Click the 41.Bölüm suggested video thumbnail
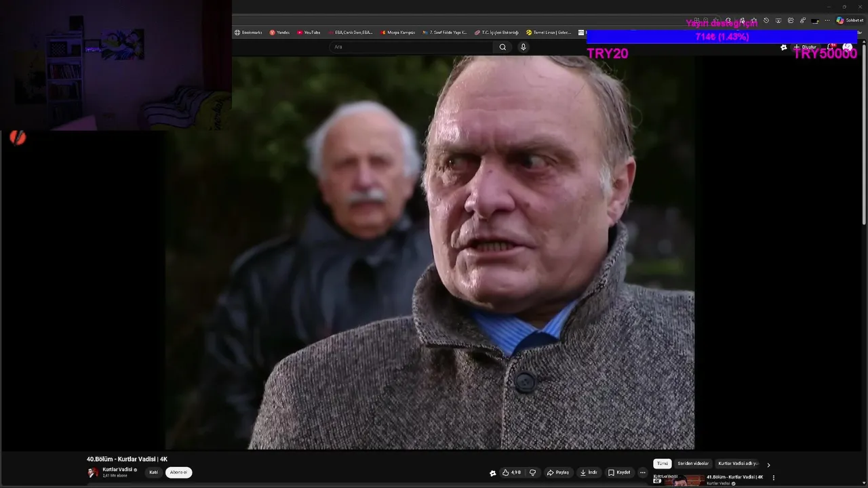 tap(678, 481)
